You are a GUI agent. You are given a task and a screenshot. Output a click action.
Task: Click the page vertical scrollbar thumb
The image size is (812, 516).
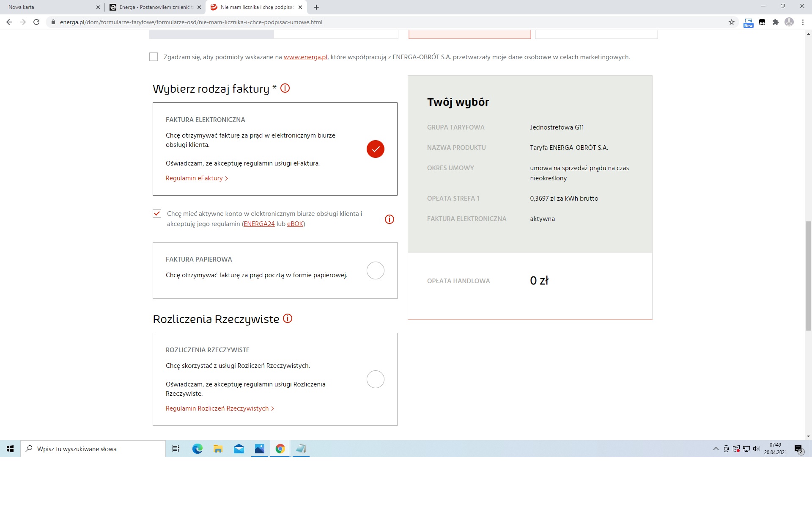coord(808,276)
